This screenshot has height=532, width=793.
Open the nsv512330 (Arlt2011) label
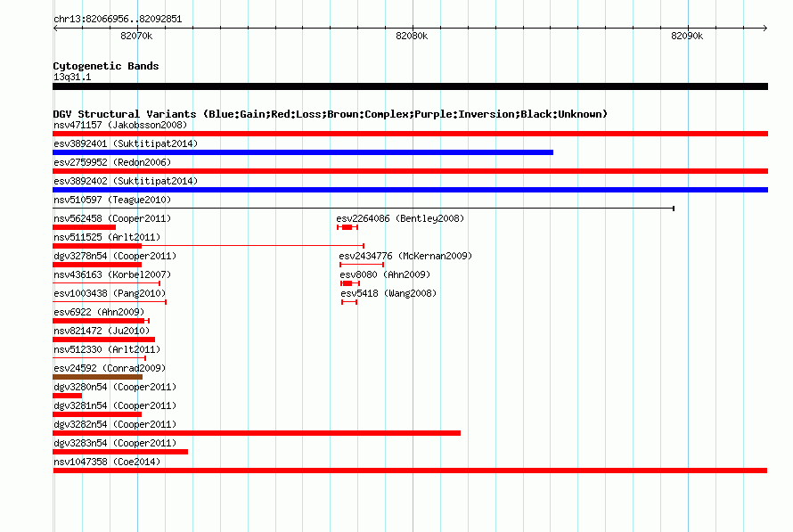[107, 349]
